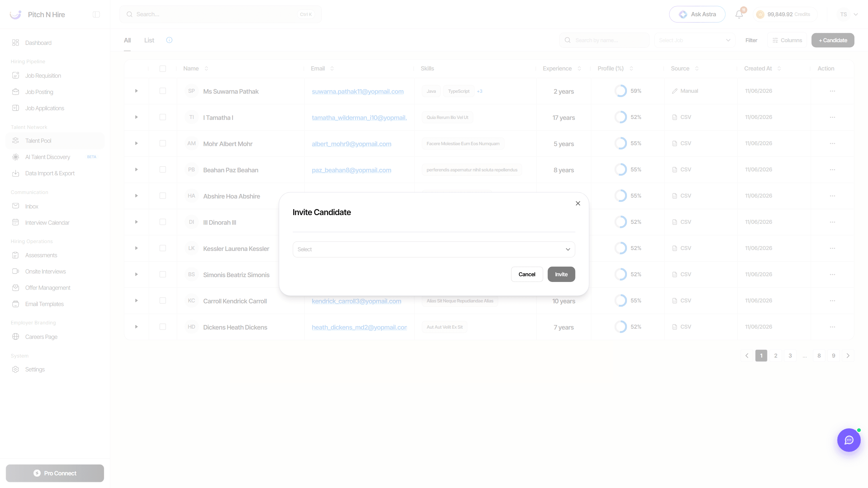868x488 pixels.
Task: Open suwarna.pathak11@yopmail.com email link
Action: [357, 91]
